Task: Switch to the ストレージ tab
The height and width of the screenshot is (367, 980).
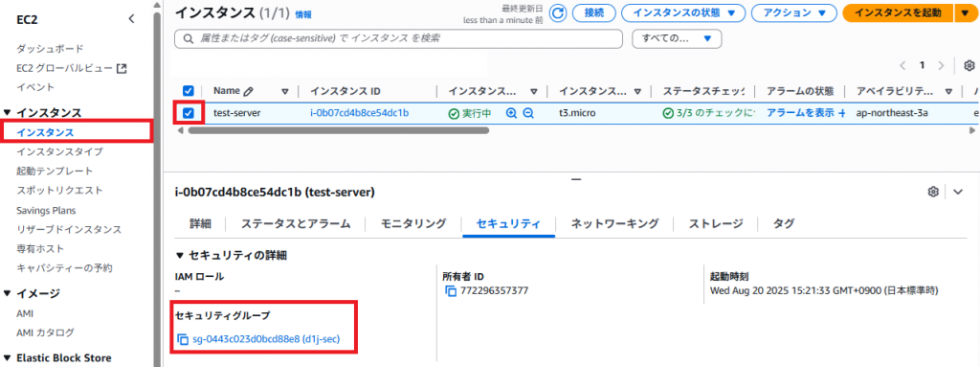Action: pos(716,223)
